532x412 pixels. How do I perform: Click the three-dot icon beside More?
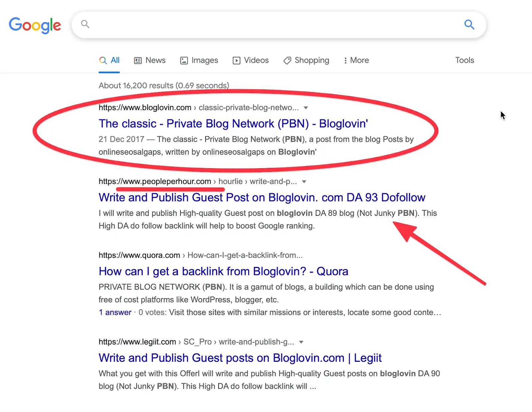(345, 61)
